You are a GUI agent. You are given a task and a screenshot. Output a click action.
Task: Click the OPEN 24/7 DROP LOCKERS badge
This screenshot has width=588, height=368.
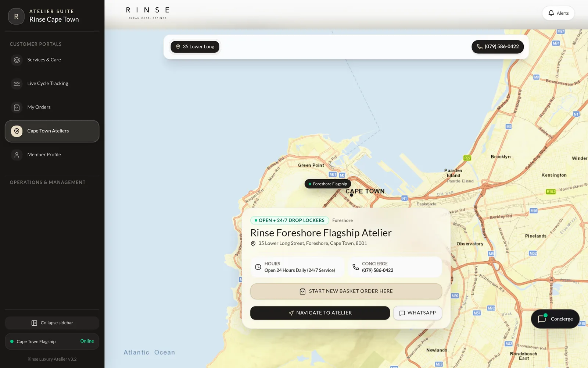coord(290,220)
